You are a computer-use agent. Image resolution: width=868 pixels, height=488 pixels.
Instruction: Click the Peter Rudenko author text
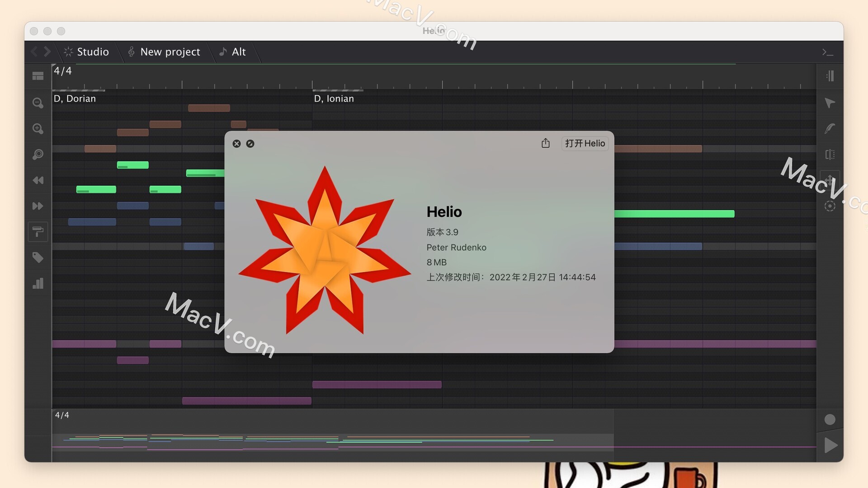point(456,247)
